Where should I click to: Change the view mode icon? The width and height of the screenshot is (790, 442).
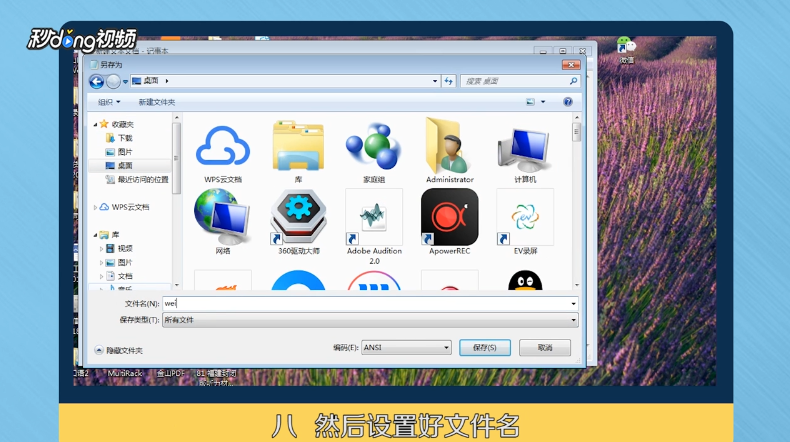pyautogui.click(x=531, y=102)
